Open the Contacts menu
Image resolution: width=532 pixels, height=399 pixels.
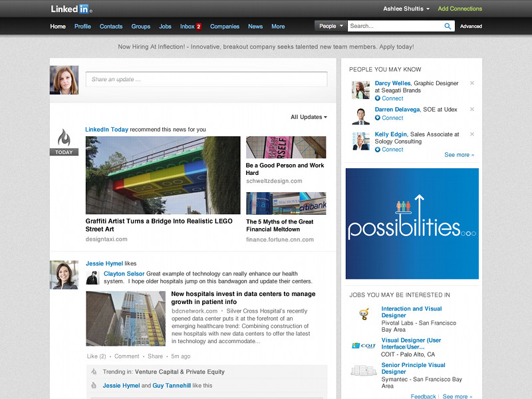tap(111, 27)
